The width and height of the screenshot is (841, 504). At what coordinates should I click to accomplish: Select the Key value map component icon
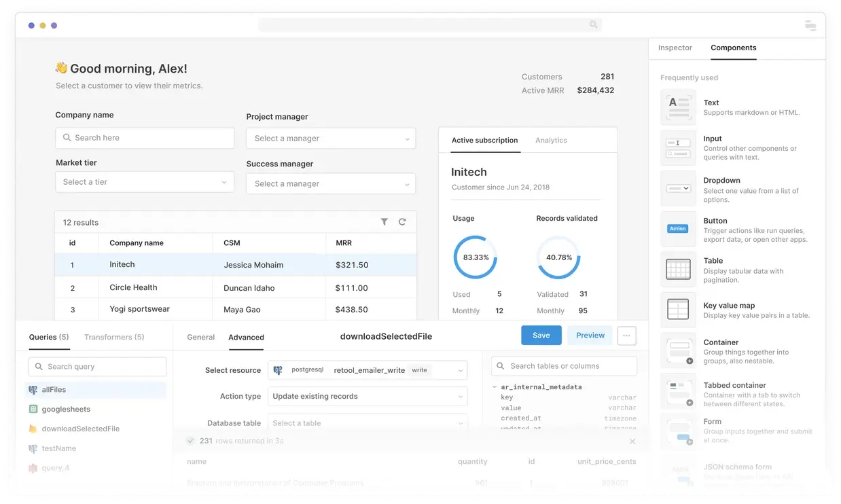click(x=678, y=310)
